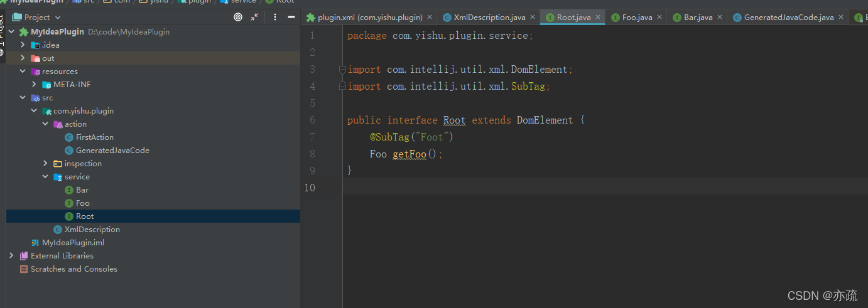Select FirstAction class in tree
Screen dimensions: 868x308
pyautogui.click(x=94, y=137)
